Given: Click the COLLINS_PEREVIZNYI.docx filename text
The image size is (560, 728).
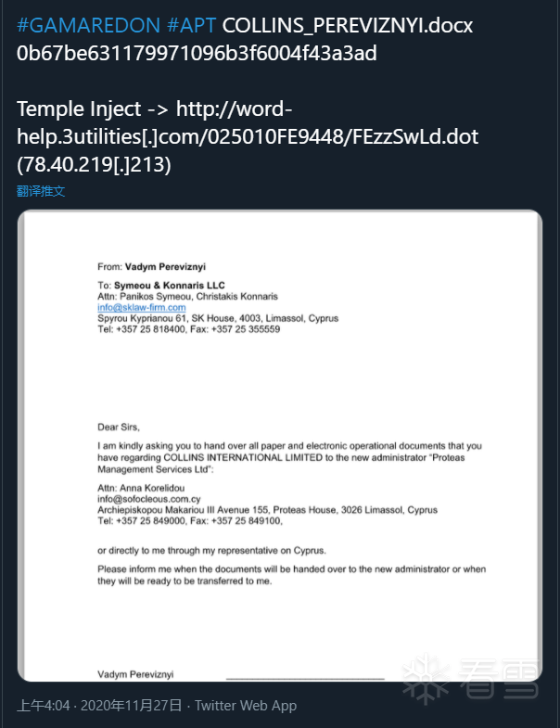Looking at the screenshot, I should pyautogui.click(x=348, y=25).
